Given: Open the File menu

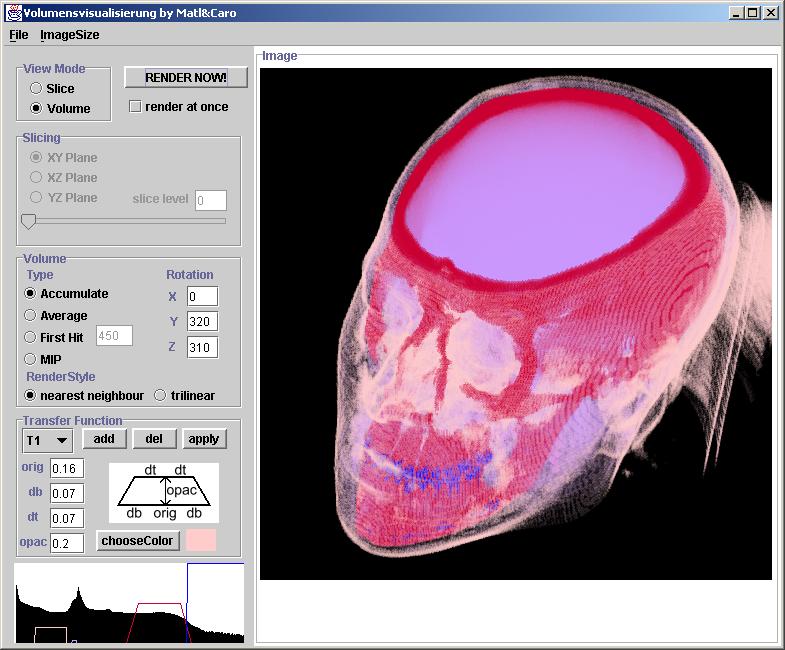Looking at the screenshot, I should [19, 35].
